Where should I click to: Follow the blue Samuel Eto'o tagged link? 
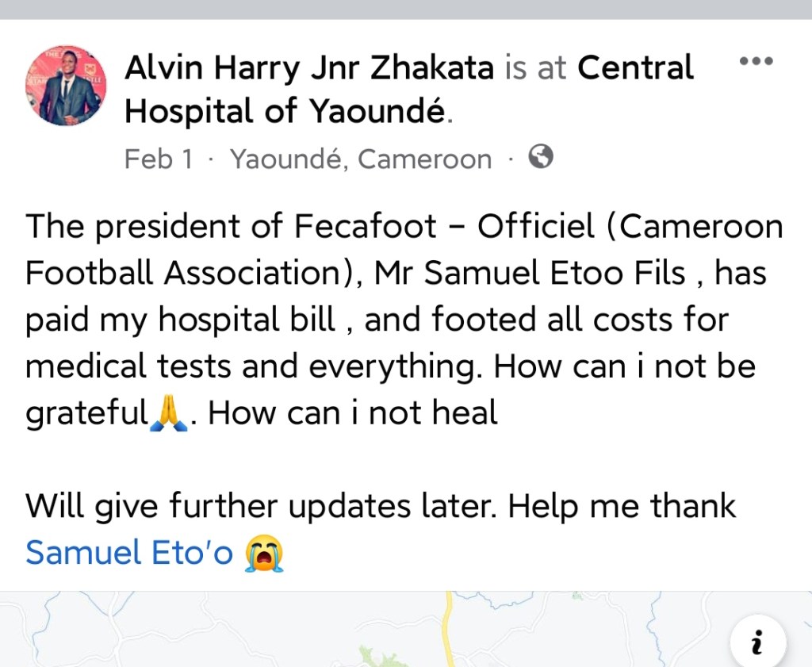tap(129, 553)
